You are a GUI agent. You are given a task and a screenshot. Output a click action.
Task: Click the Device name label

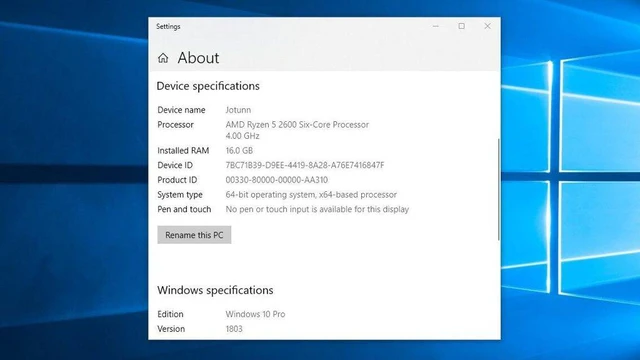(181, 110)
